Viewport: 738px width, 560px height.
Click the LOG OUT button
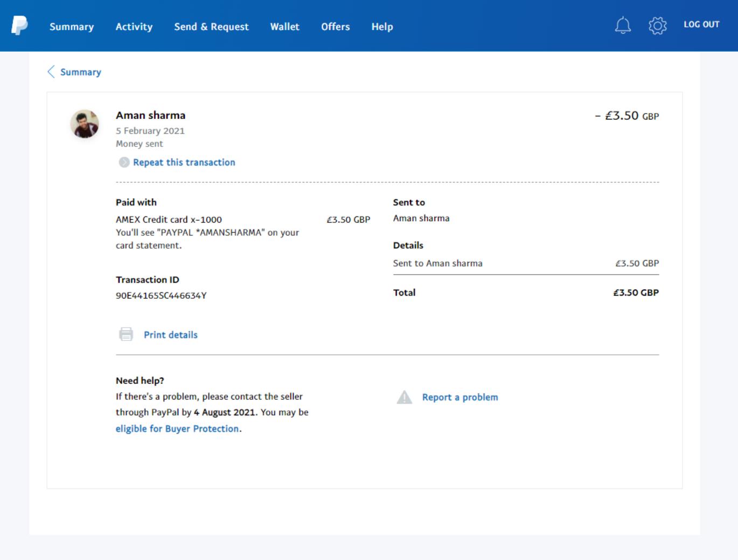tap(701, 25)
